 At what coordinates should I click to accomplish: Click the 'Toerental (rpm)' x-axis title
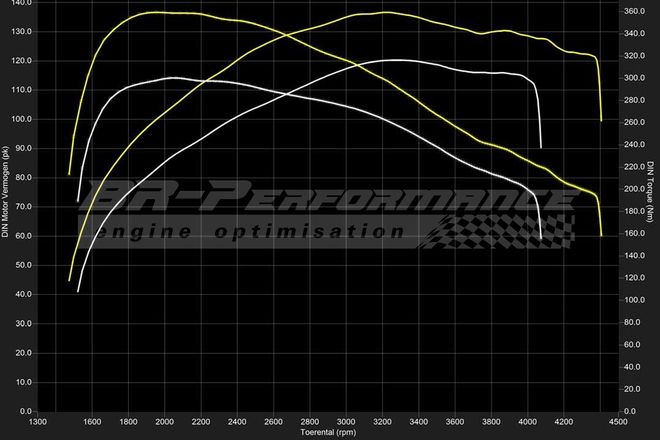[329, 433]
